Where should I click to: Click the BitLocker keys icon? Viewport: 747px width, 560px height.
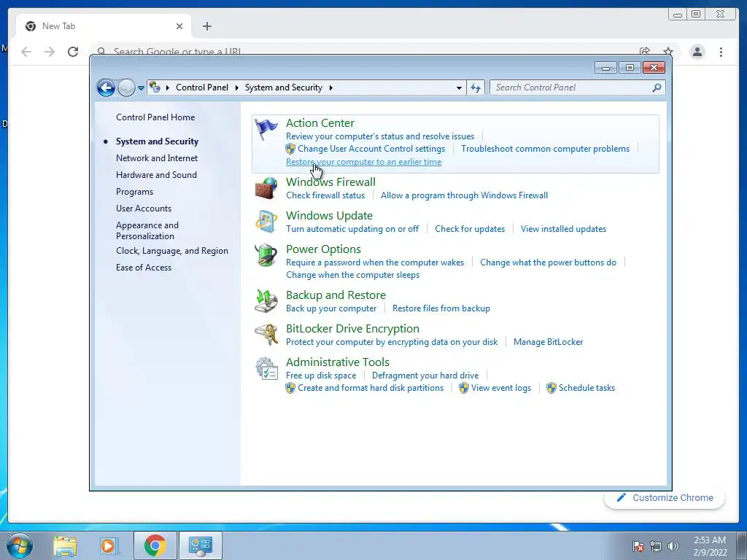[266, 335]
